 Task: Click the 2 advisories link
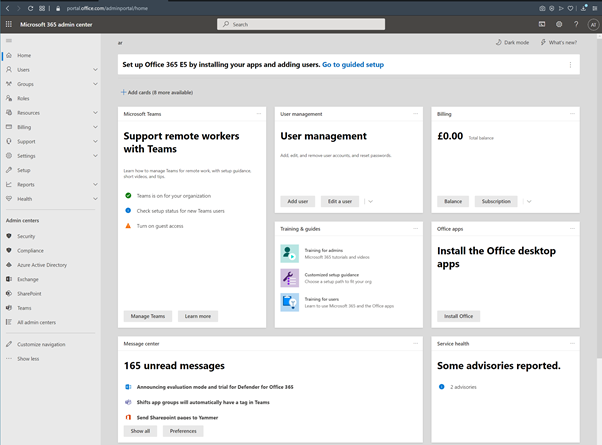click(463, 387)
